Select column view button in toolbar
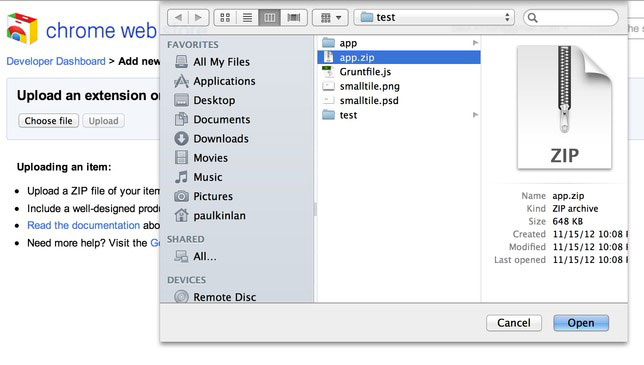Viewport: 644px width, 365px height. pyautogui.click(x=269, y=18)
